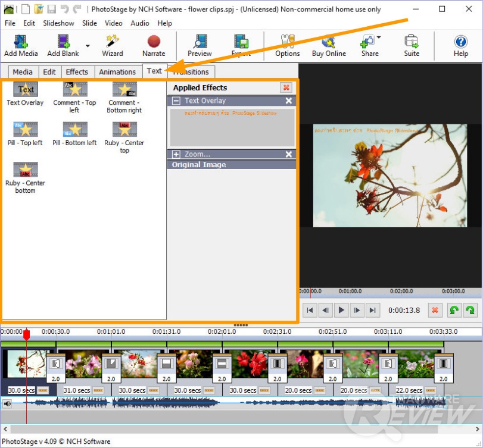Collapse the Text Overlay effect section

coord(176,101)
